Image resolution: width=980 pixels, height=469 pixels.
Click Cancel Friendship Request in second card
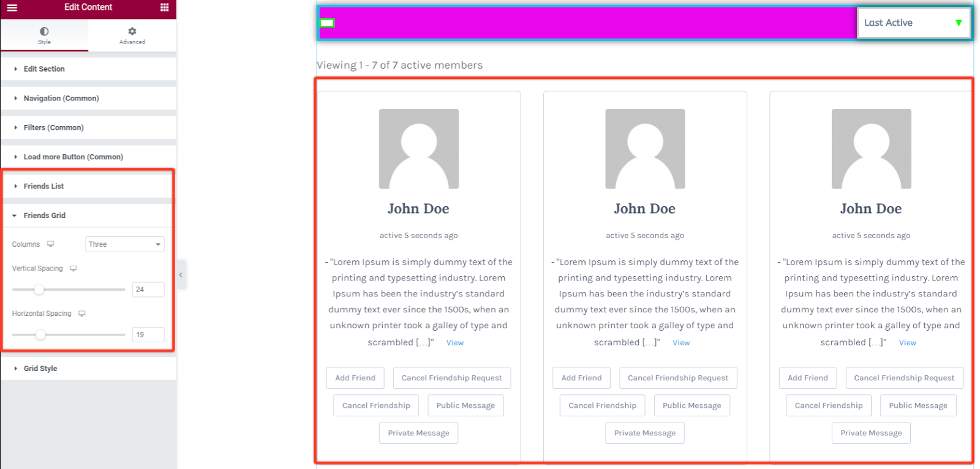point(678,378)
